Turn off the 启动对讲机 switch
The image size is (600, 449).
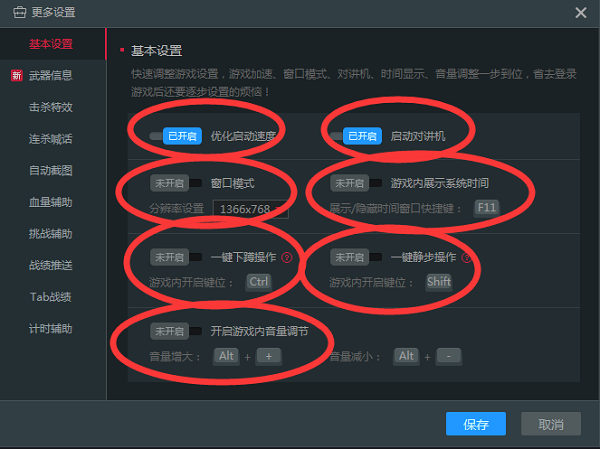[x=355, y=136]
